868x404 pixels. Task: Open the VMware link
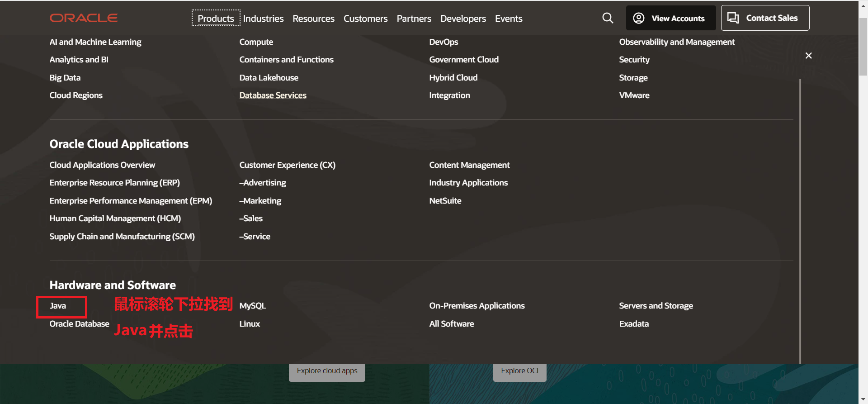634,95
